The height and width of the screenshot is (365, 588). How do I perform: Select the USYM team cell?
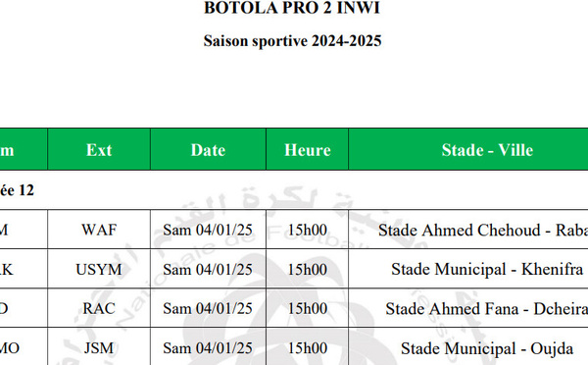99,269
